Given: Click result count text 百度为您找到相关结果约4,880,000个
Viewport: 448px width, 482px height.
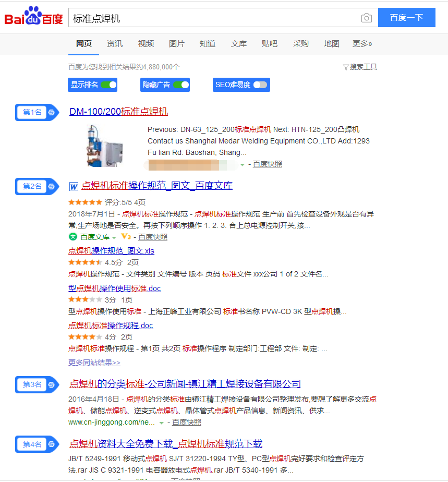Looking at the screenshot, I should coord(124,67).
